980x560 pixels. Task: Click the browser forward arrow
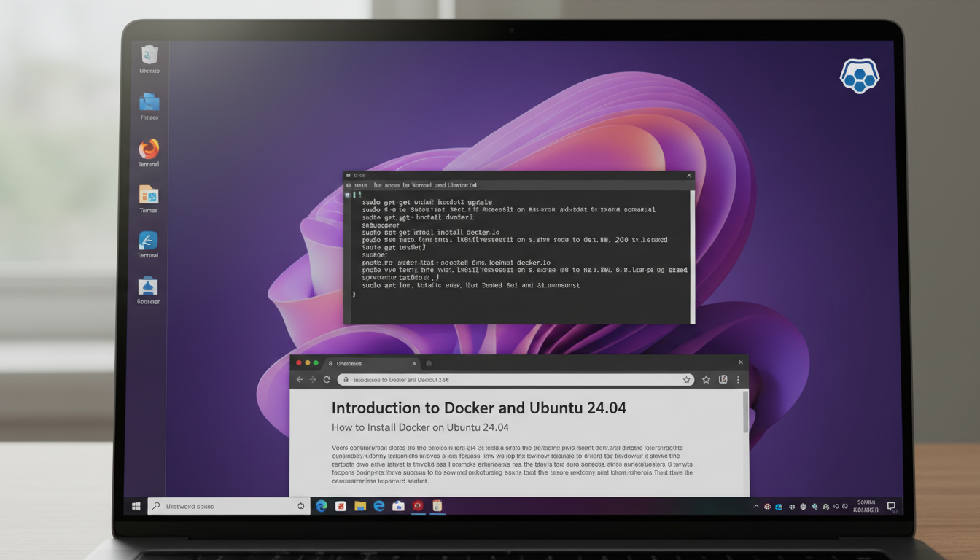[313, 380]
